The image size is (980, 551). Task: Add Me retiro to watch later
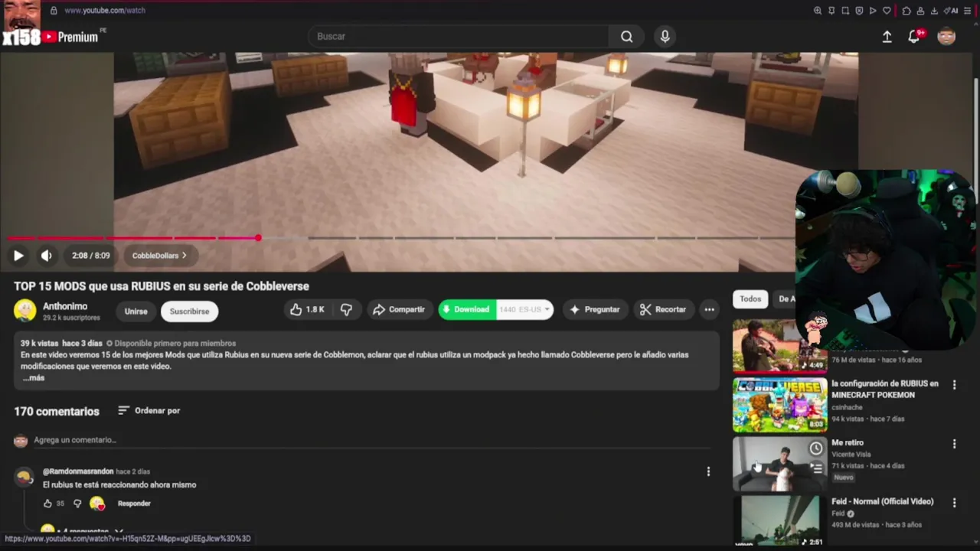point(816,449)
